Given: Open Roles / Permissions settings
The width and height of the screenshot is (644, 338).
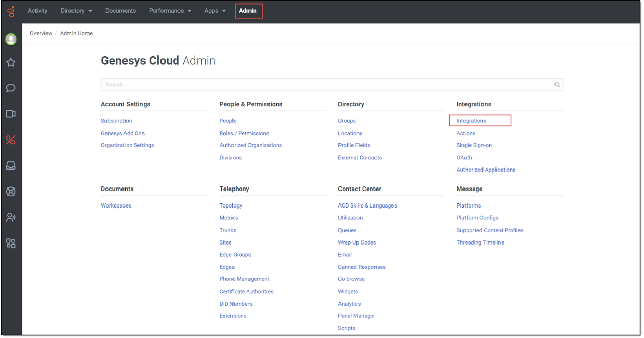Looking at the screenshot, I should [244, 133].
